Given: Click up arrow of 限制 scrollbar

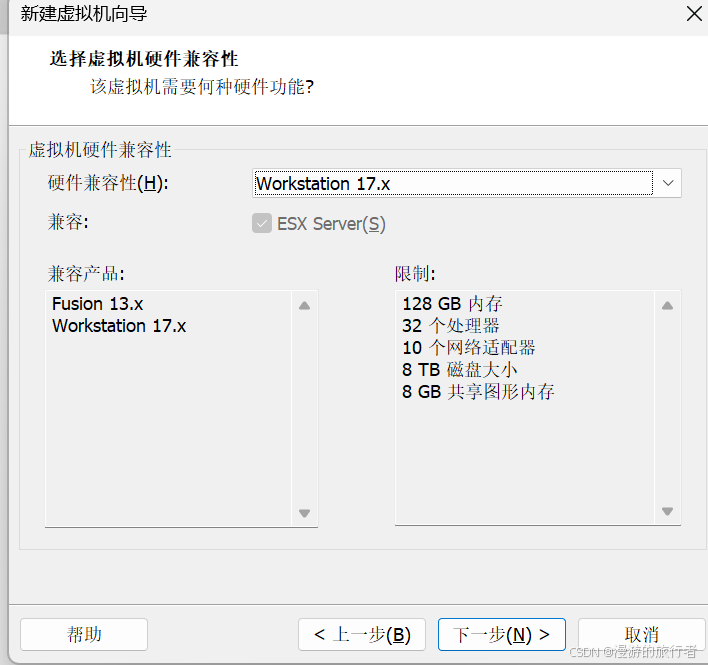Looking at the screenshot, I should [667, 306].
